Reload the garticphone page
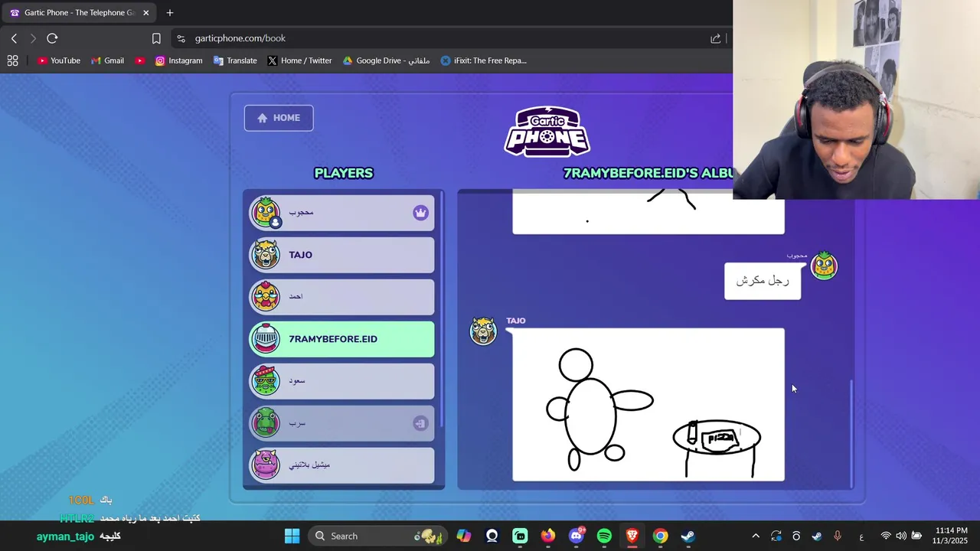The image size is (980, 551). [x=52, y=38]
